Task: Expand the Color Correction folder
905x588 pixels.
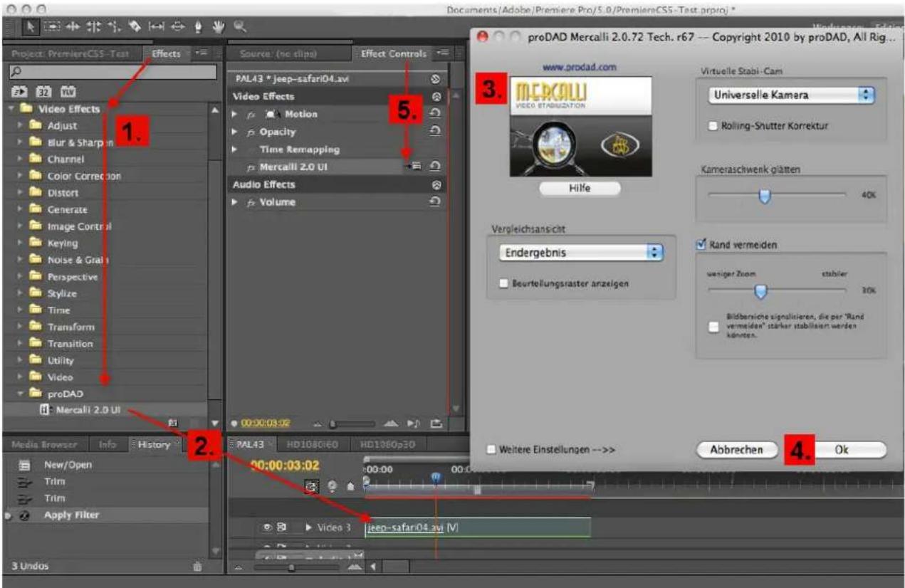Action: click(21, 176)
